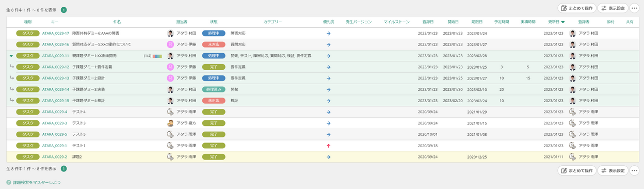Image resolution: width=644 pixels, height=189 pixels.
Task: Click blue priority arrow in ATARA_0029-17 row
Action: point(328,33)
